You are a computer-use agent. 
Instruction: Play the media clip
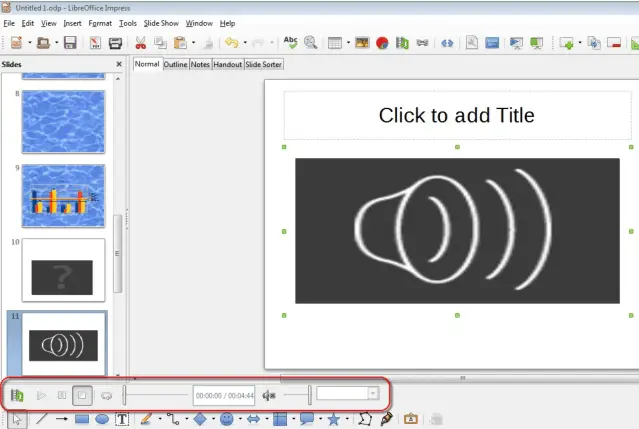pos(42,395)
